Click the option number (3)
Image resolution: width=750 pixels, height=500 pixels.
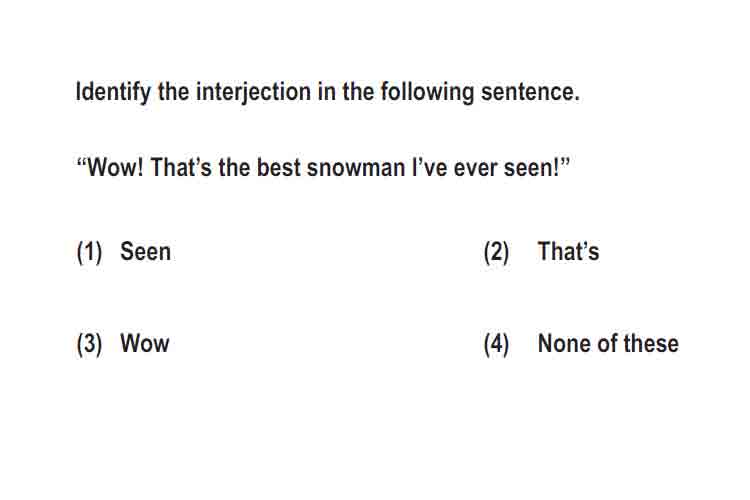coord(89,344)
